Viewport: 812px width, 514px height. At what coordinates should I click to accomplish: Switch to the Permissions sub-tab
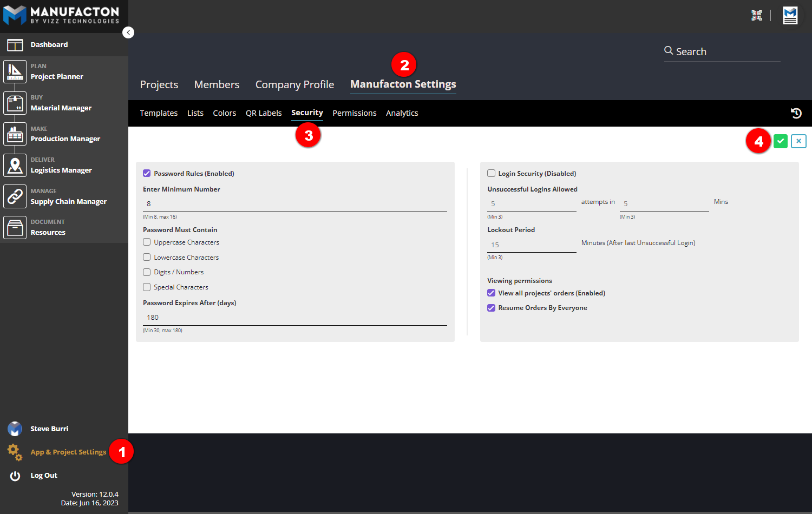click(x=354, y=113)
